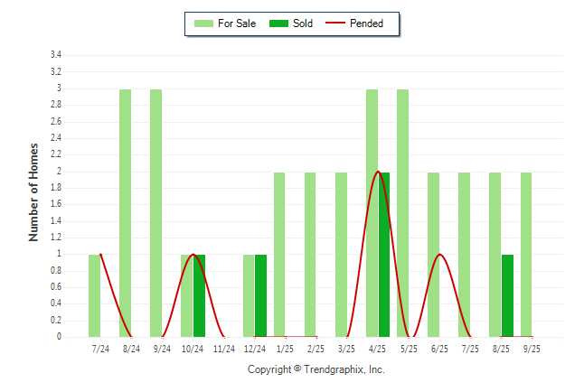
Task: Click the Number of Homes axis title
Action: tap(34, 191)
